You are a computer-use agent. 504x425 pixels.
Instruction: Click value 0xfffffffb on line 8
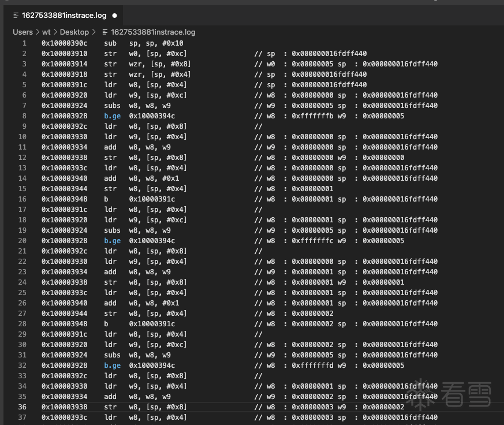[x=312, y=115]
